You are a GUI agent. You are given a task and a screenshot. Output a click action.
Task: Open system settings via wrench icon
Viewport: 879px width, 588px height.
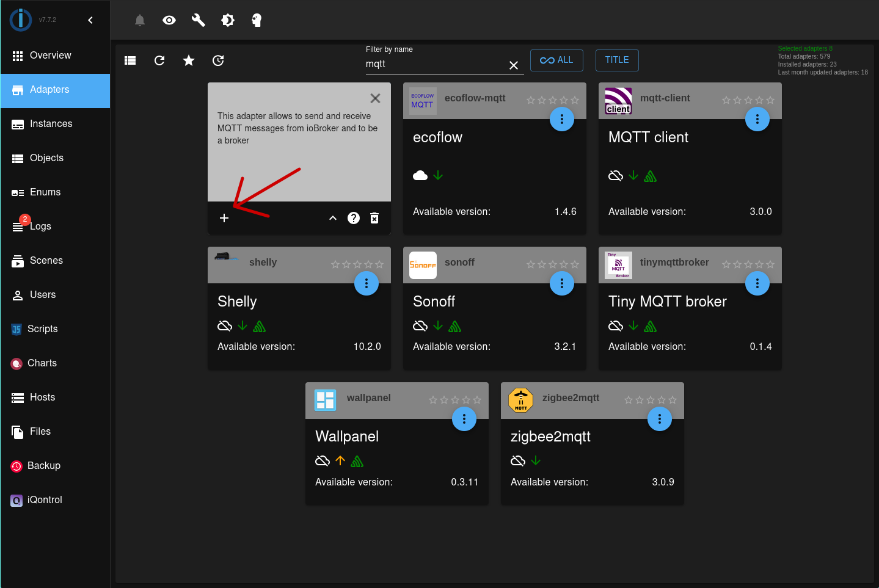tap(198, 20)
